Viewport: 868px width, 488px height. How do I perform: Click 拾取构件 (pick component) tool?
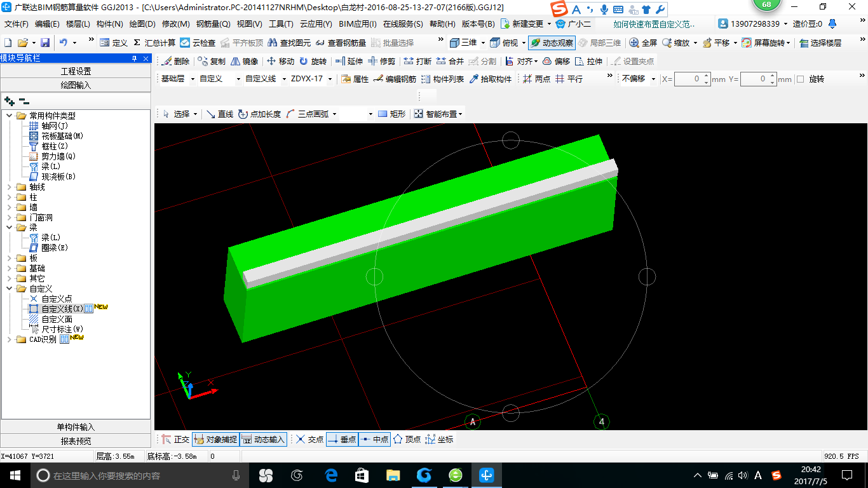pyautogui.click(x=490, y=79)
